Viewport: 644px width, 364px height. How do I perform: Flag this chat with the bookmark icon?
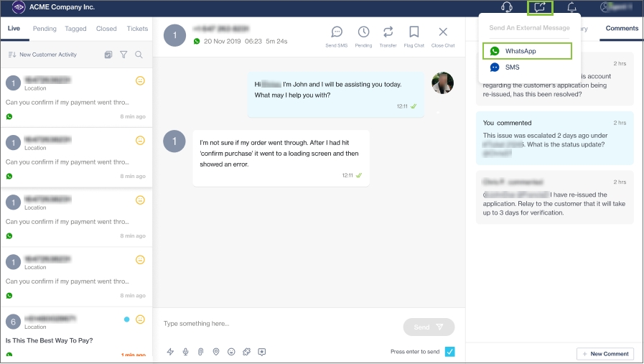414,33
